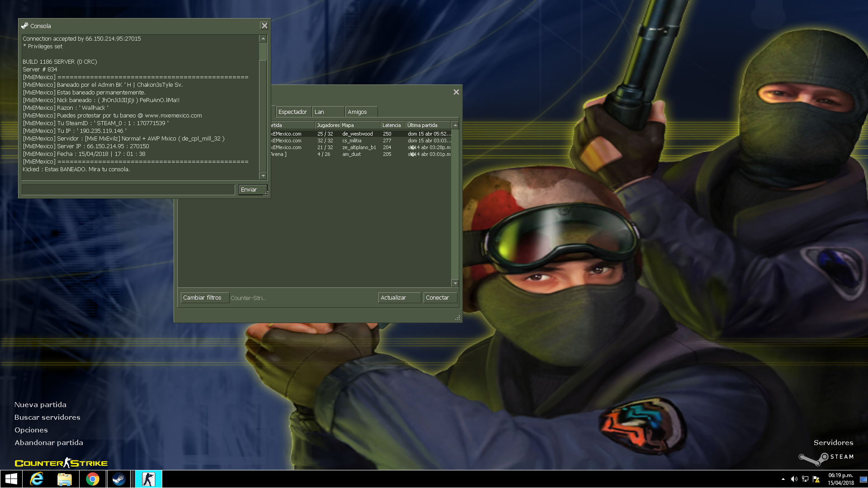Screen dimensions: 868x488
Task: Open the taskbar clock and date
Action: click(841, 479)
